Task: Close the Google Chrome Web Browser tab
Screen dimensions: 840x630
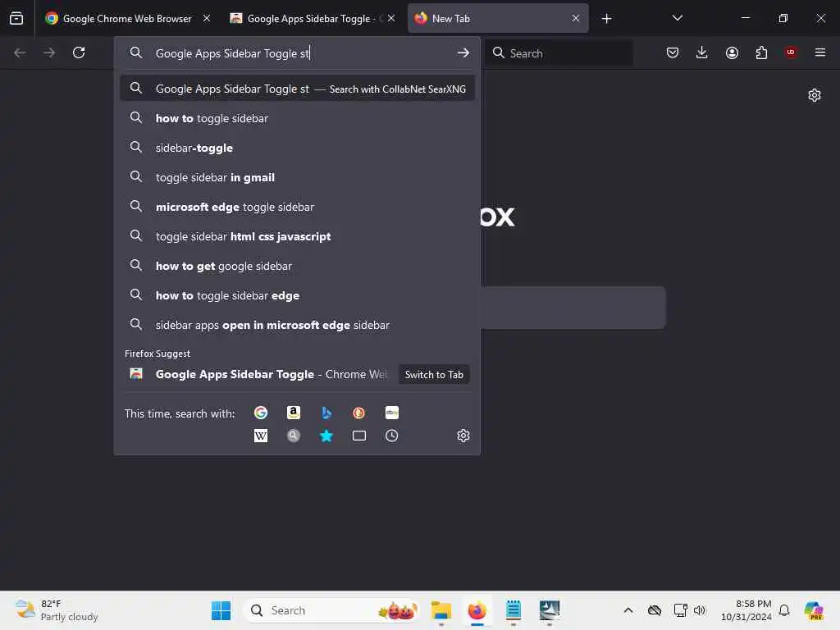Action: tap(207, 19)
